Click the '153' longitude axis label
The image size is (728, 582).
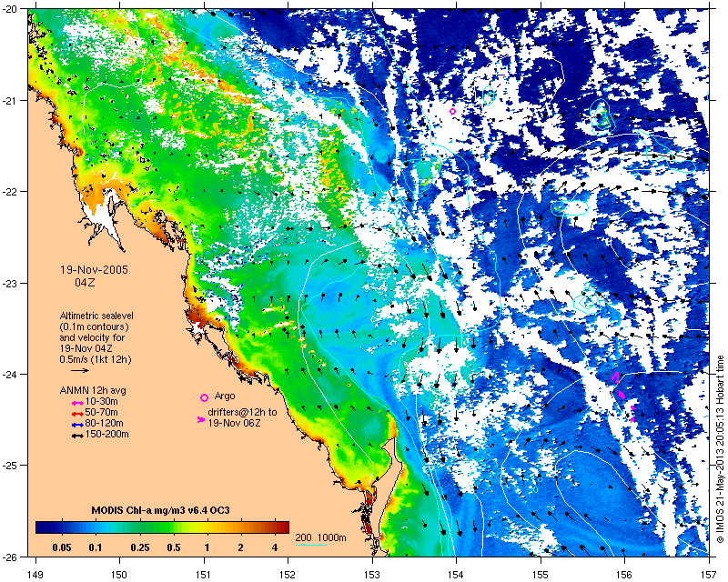tap(372, 575)
